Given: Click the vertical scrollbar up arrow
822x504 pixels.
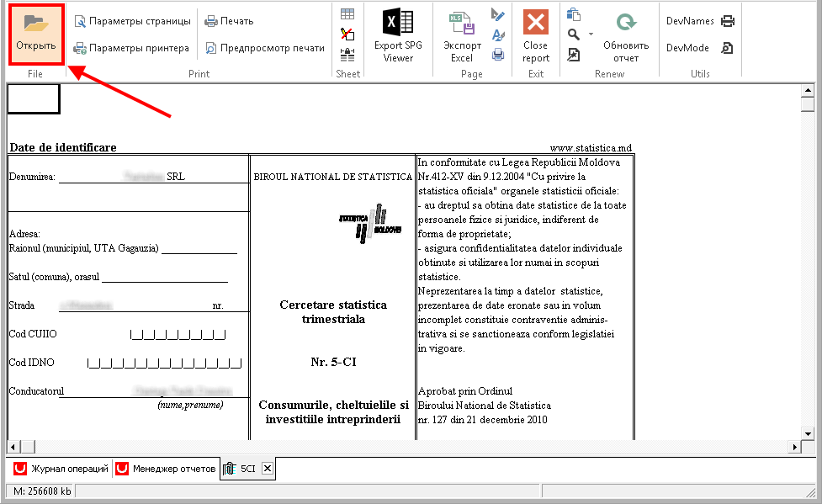Looking at the screenshot, I should pyautogui.click(x=808, y=90).
